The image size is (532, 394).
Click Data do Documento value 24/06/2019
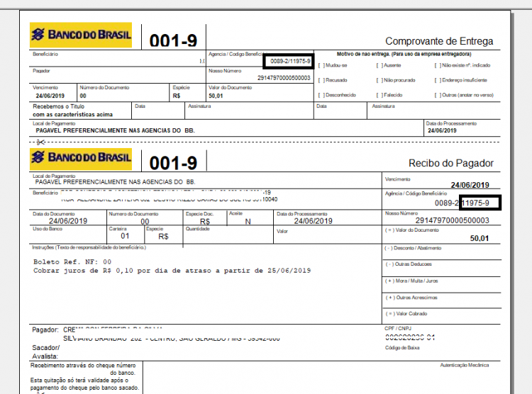pyautogui.click(x=68, y=221)
